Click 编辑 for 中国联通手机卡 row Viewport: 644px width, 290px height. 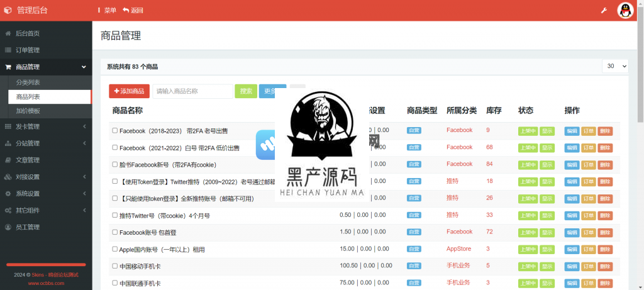(572, 283)
